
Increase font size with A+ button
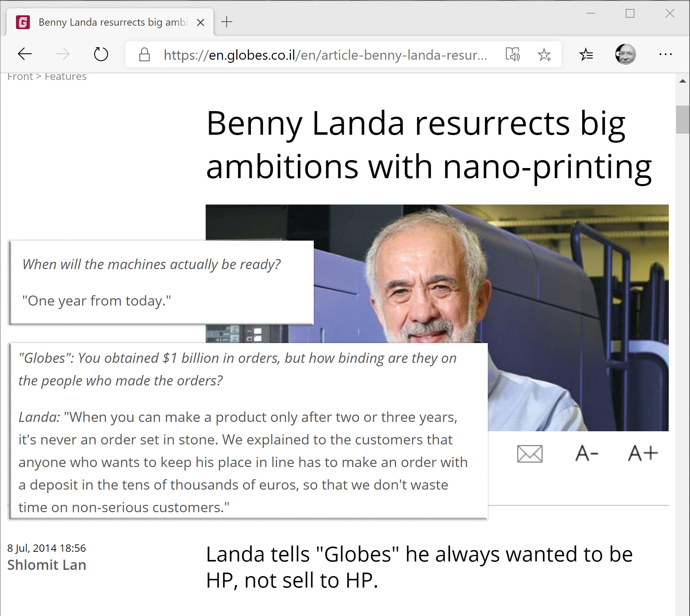click(643, 453)
